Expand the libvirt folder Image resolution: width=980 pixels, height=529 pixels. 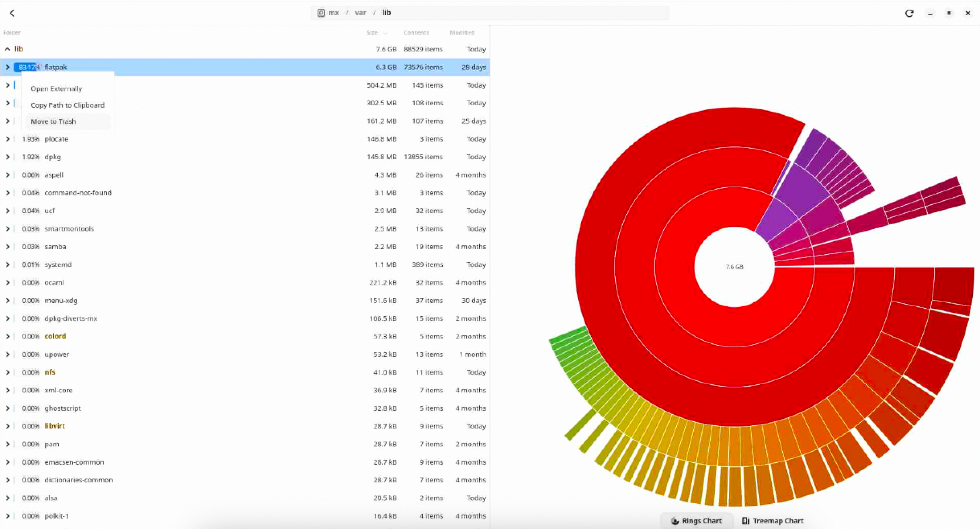[x=7, y=426]
